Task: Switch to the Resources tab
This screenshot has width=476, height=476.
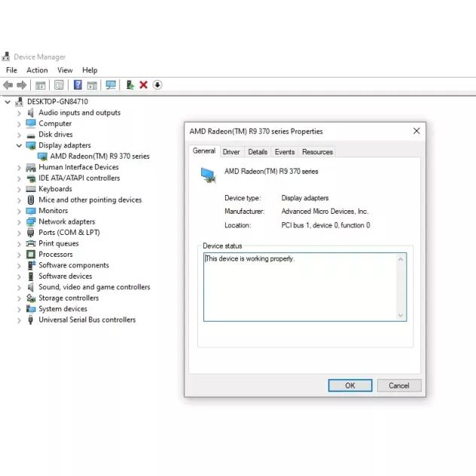Action: [x=317, y=152]
